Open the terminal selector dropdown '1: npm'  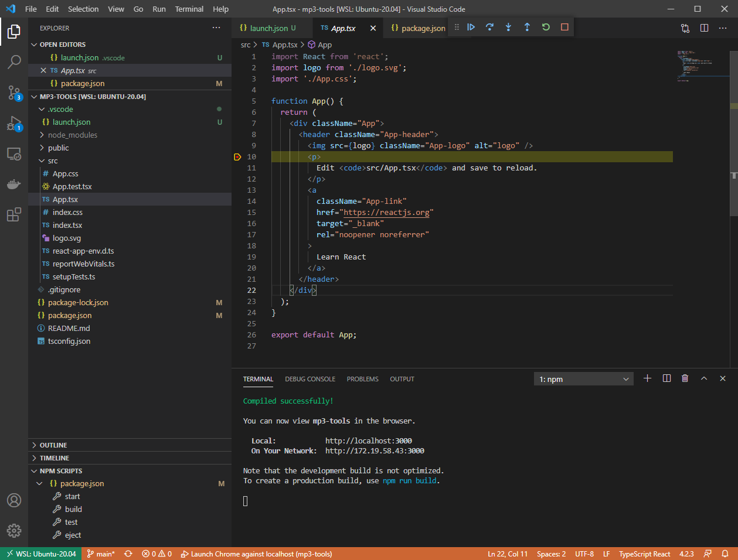coord(583,379)
